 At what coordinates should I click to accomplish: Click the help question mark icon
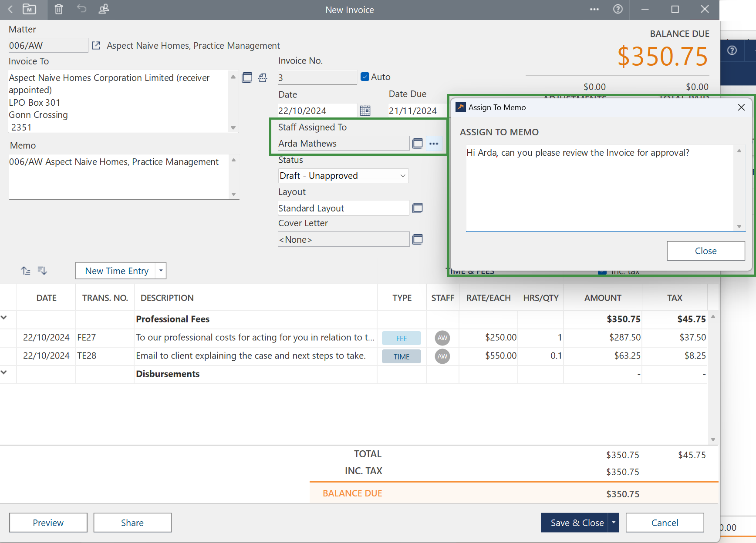[618, 9]
